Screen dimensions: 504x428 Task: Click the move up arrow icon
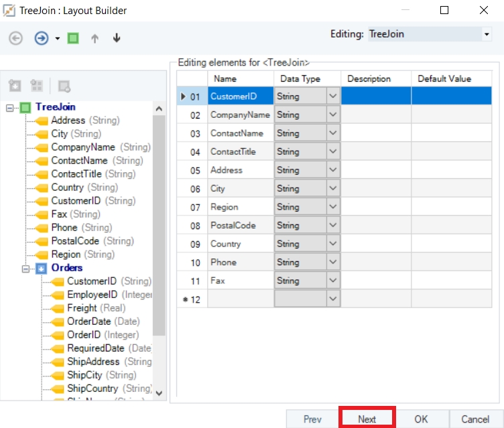(x=94, y=38)
